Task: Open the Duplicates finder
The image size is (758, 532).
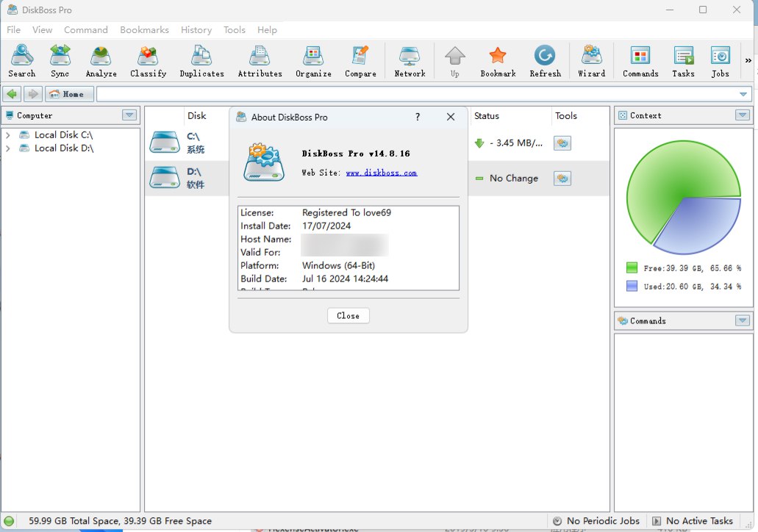Action: pos(201,61)
